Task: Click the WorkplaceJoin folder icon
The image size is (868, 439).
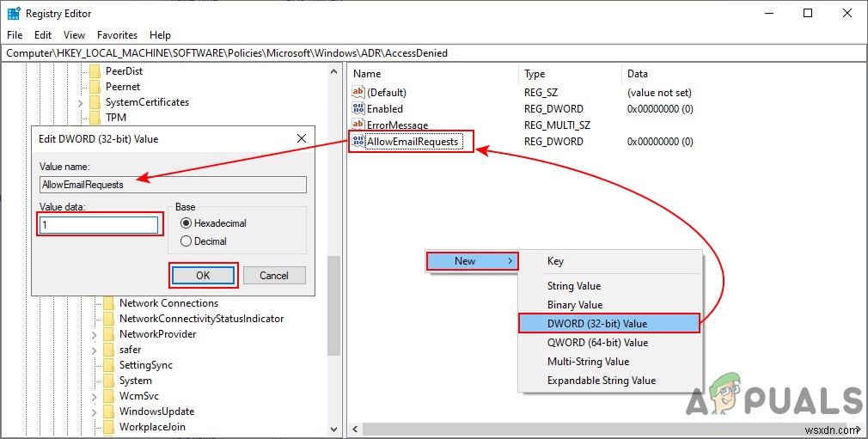Action: (109, 427)
